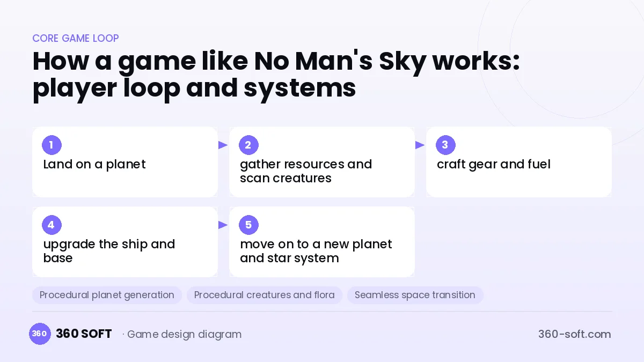The height and width of the screenshot is (362, 644).
Task: Click the number 4 step badge
Action: coord(52,225)
